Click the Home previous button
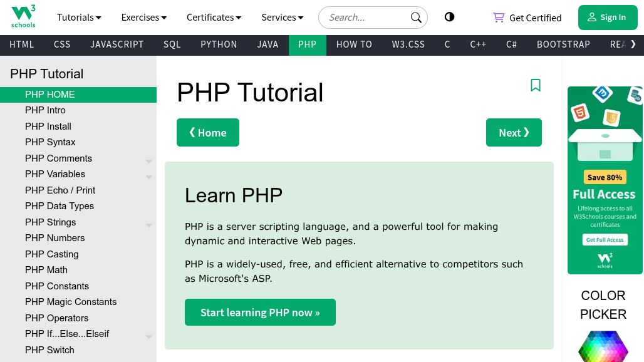 point(208,133)
